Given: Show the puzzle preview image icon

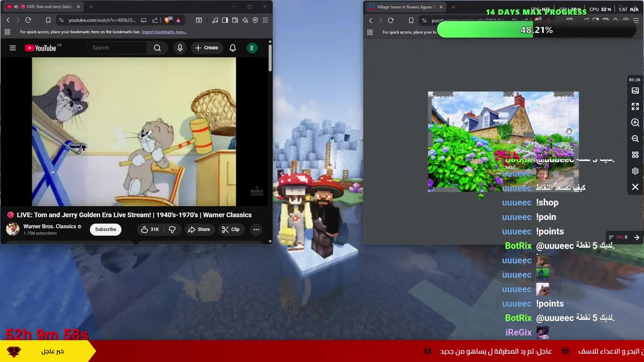Looking at the screenshot, I should [x=635, y=90].
